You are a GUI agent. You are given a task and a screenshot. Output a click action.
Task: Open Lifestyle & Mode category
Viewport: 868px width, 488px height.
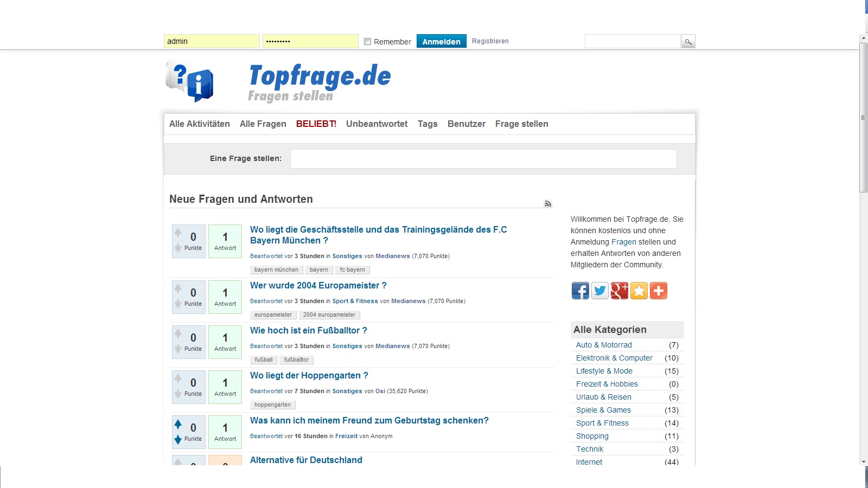(604, 371)
